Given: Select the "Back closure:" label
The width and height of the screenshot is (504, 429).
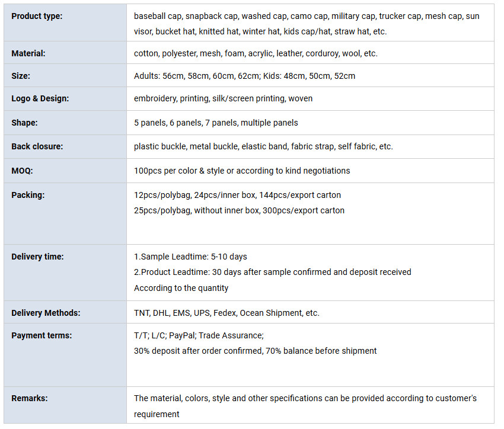Looking at the screenshot, I should point(37,146).
